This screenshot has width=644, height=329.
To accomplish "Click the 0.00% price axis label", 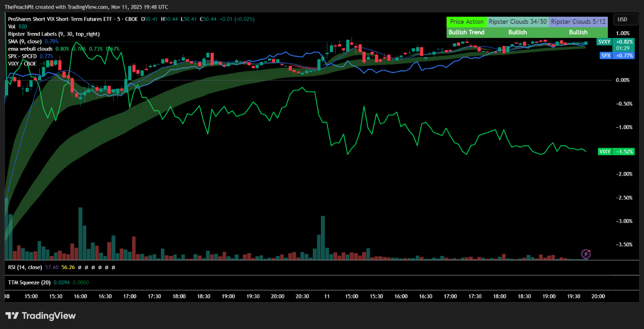I will 623,80.
